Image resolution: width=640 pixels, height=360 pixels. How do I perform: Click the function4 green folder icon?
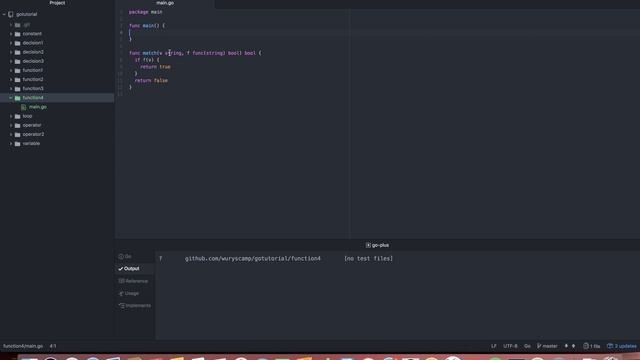tap(18, 98)
